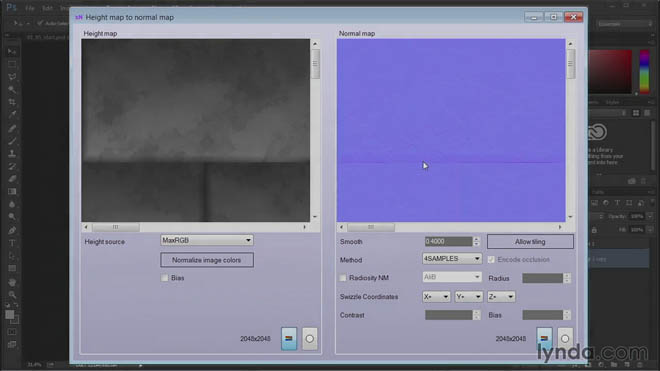Select the Hand tool in Photoshop toolbar

pyautogui.click(x=12, y=282)
